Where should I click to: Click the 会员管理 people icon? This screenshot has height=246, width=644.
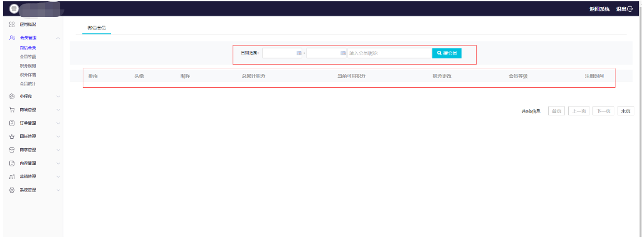click(12, 38)
